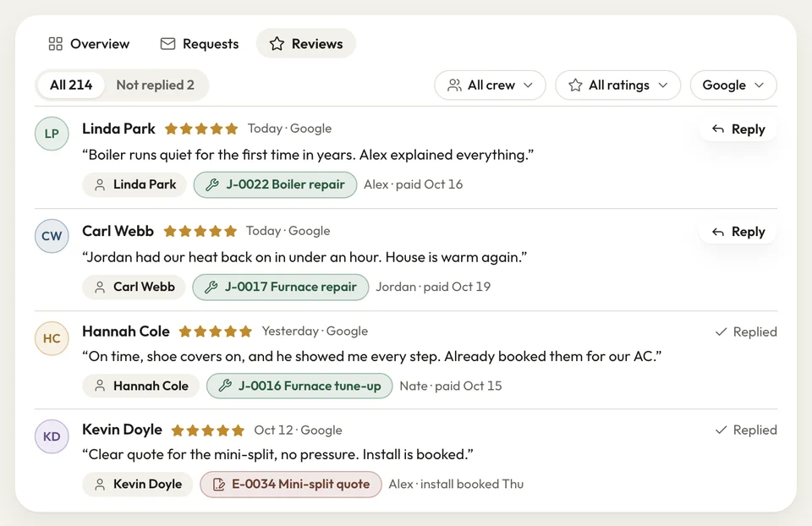The height and width of the screenshot is (526, 812).
Task: Click "Nate · paid Oct 15" text
Action: click(451, 386)
